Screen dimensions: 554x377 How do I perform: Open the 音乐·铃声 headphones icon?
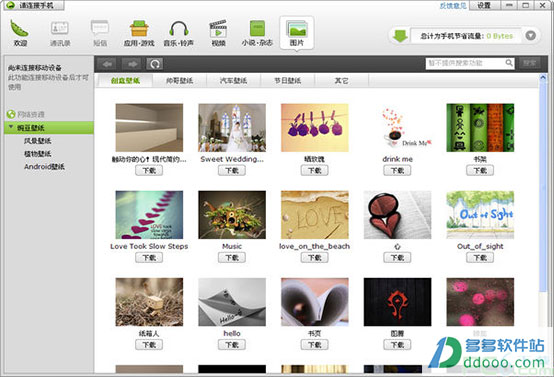click(x=178, y=33)
